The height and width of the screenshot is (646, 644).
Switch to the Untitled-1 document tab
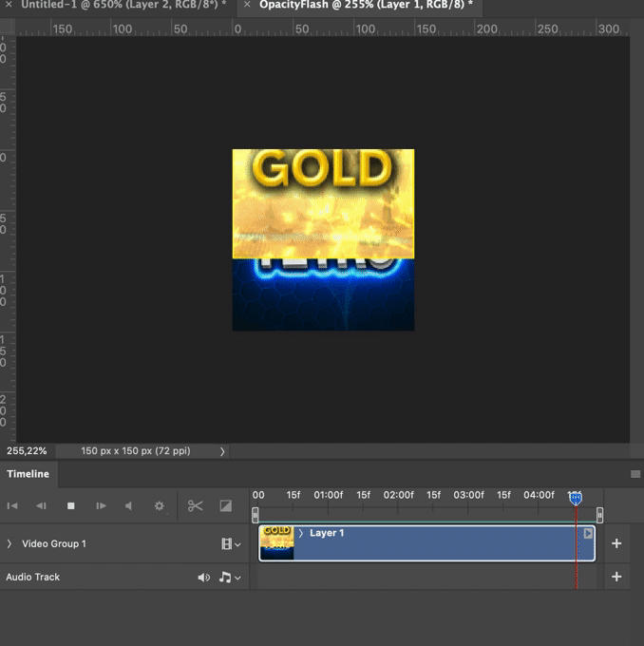click(123, 5)
